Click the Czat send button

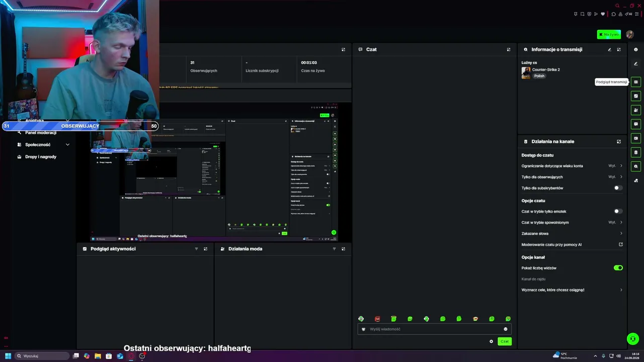pos(505,341)
